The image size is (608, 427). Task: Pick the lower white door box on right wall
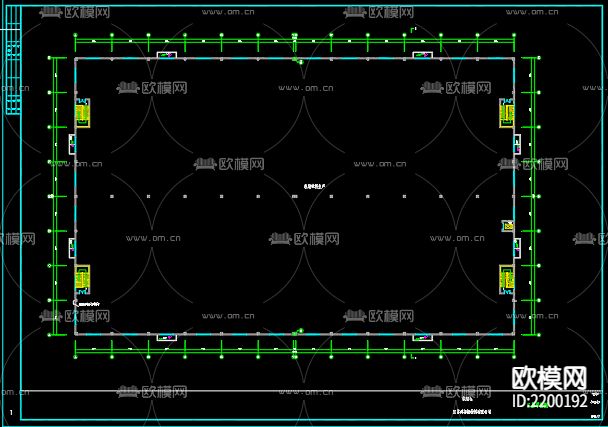point(517,248)
